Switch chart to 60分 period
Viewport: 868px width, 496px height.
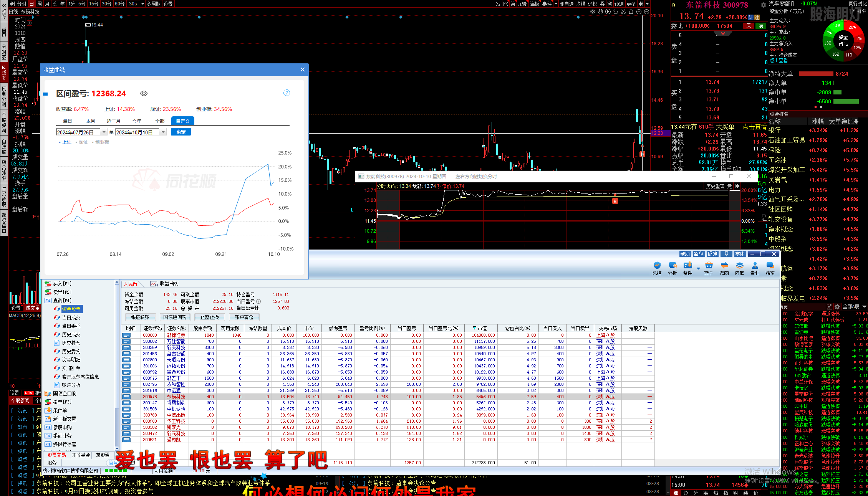tap(119, 4)
